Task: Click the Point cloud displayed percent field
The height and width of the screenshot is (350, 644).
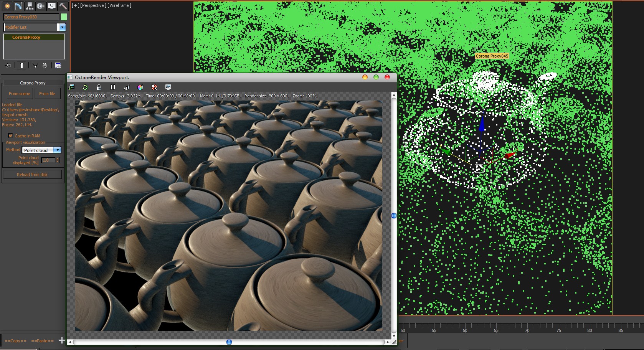Action: pos(48,160)
